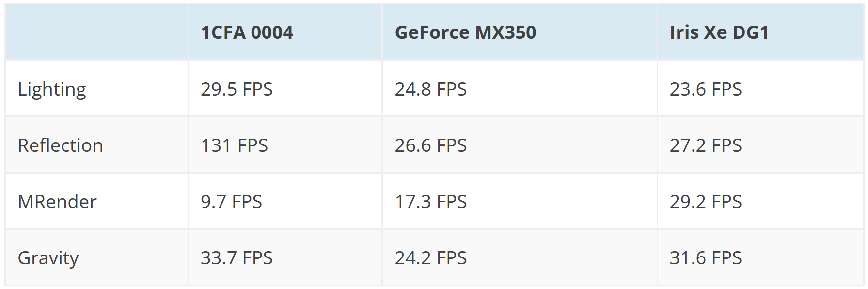The image size is (868, 289).
Task: Click the Iris Xe DG1 column header
Action: tap(719, 32)
